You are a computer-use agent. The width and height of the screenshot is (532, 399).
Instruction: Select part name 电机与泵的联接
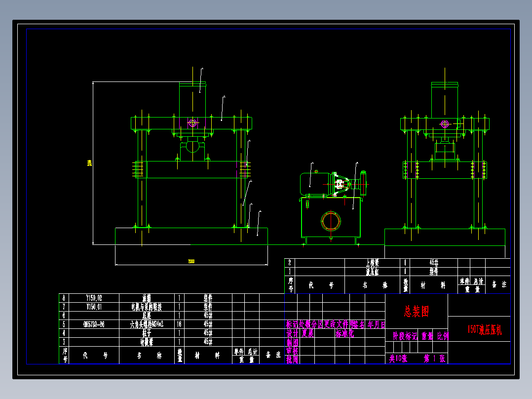coord(147,307)
